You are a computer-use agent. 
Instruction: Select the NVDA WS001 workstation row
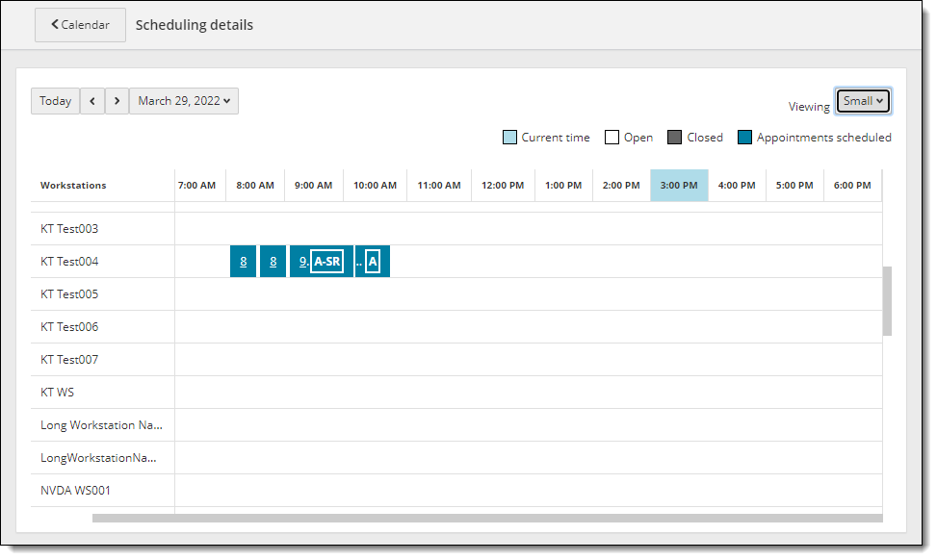(x=456, y=491)
